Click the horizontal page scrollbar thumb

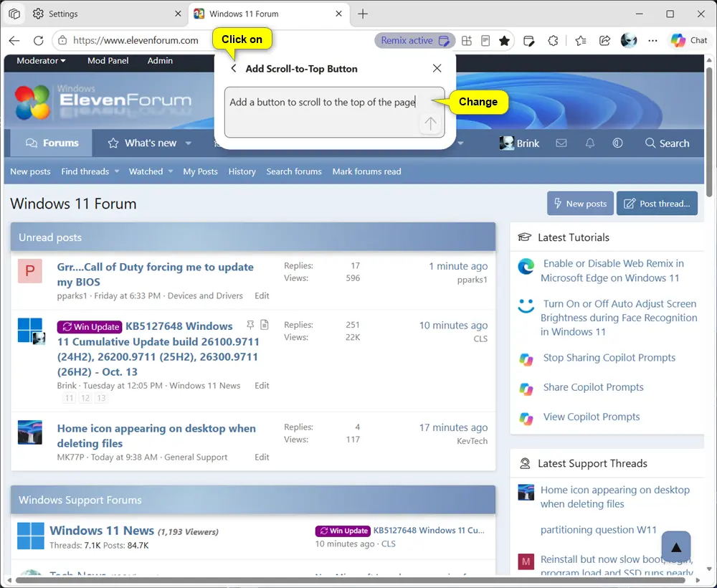click(351, 581)
